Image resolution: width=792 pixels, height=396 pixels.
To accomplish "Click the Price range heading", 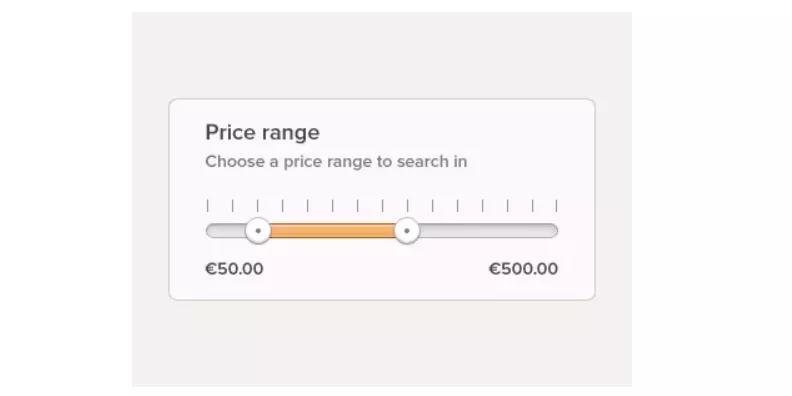I will click(262, 132).
